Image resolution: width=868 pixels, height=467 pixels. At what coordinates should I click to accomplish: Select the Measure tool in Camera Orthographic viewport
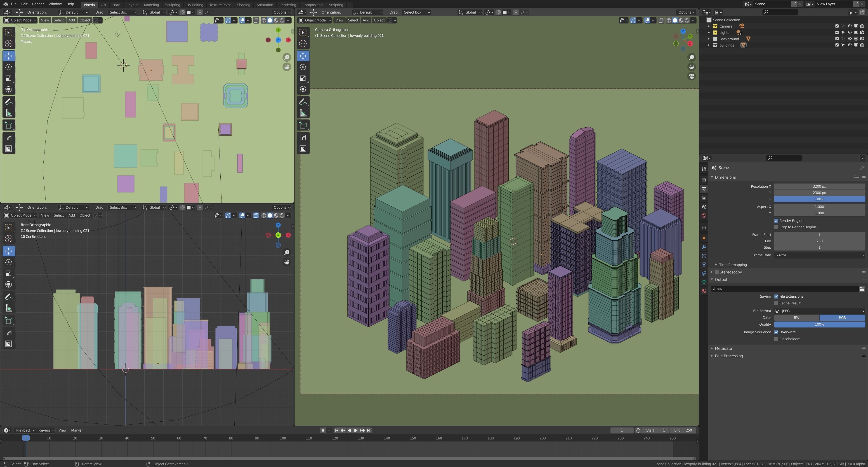click(303, 113)
